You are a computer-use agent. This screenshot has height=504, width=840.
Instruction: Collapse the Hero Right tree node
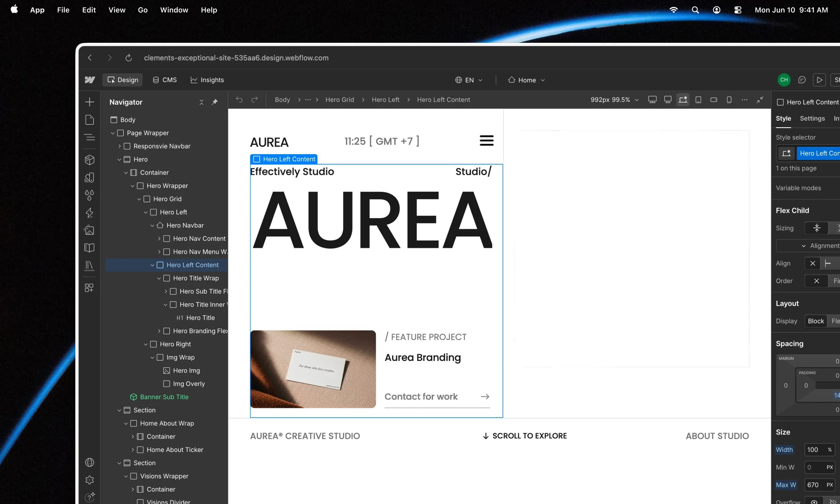coord(146,344)
